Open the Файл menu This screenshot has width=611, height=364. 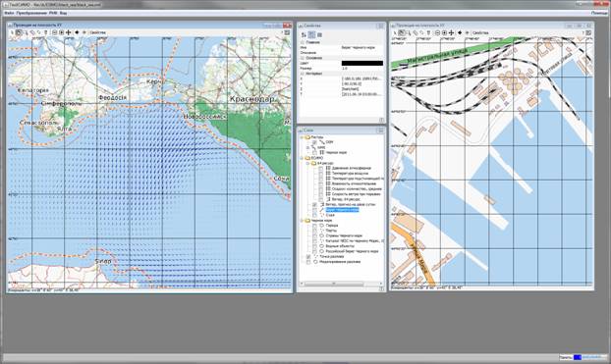tap(10, 13)
